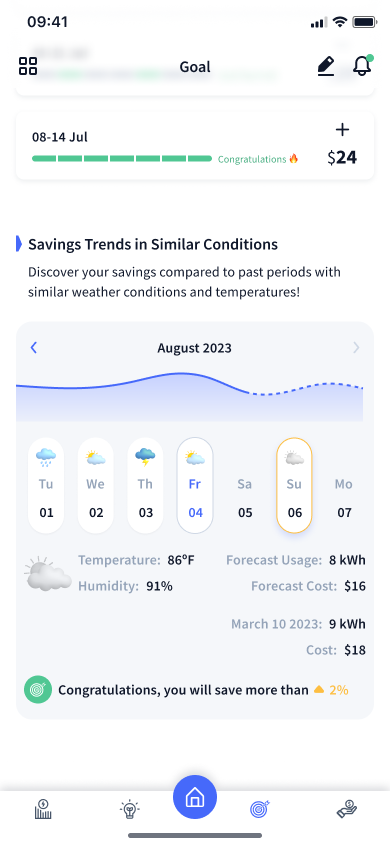
Task: Open the grid menu icon
Action: [x=28, y=66]
